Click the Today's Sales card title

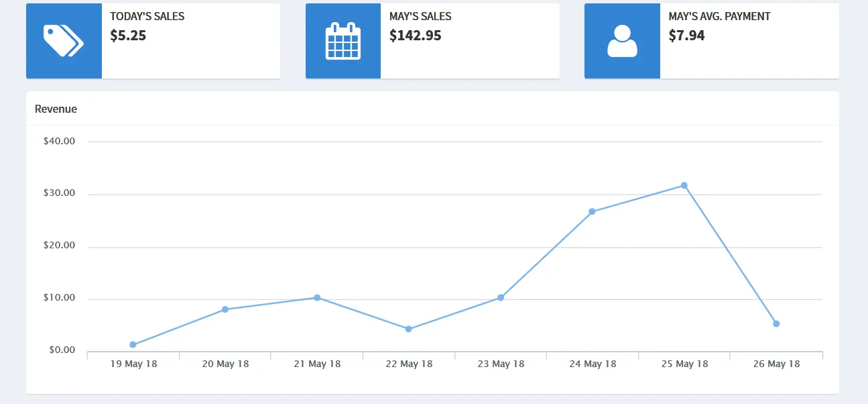(x=147, y=16)
